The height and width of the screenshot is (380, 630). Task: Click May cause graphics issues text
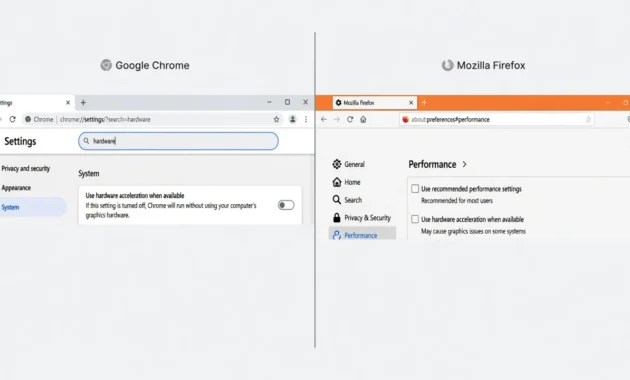(x=473, y=231)
